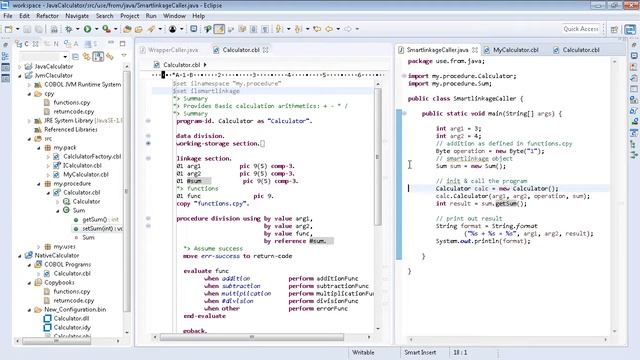This screenshot has height=360, width=640.
Task: Maximize the explorer view panel
Action: tap(122, 43)
